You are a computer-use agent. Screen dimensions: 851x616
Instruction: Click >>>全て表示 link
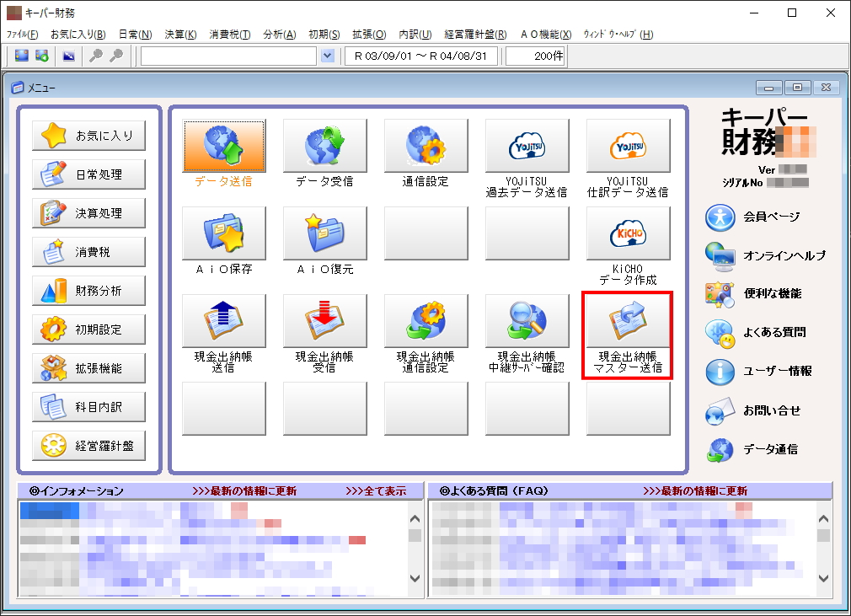(376, 491)
